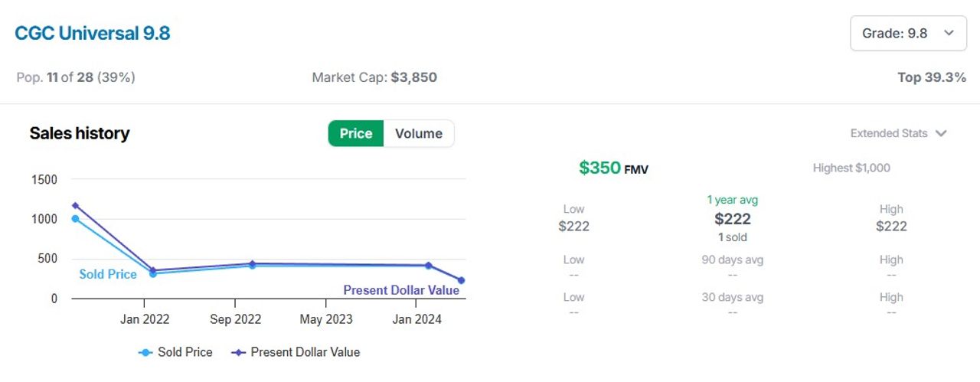Expand the Extended Stats section
The height and width of the screenshot is (382, 980).
[888, 133]
